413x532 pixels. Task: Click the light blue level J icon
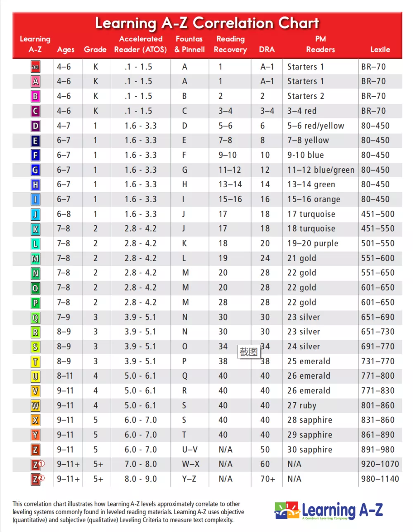point(36,214)
